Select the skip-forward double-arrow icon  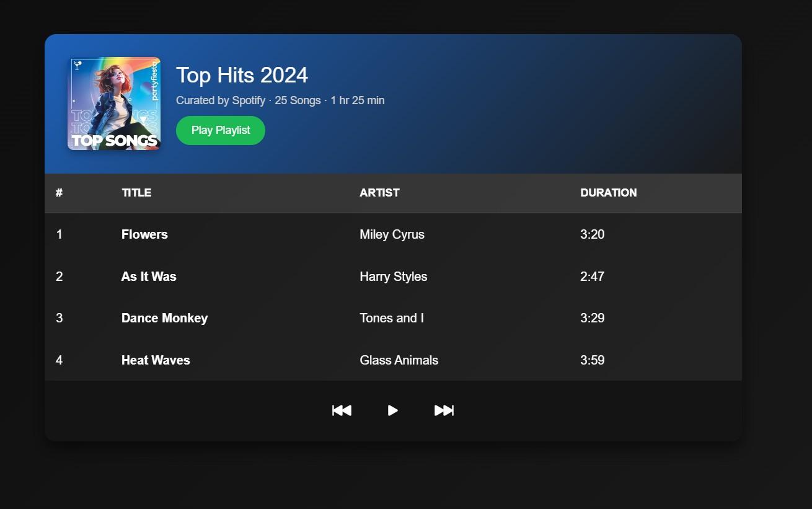(x=444, y=410)
